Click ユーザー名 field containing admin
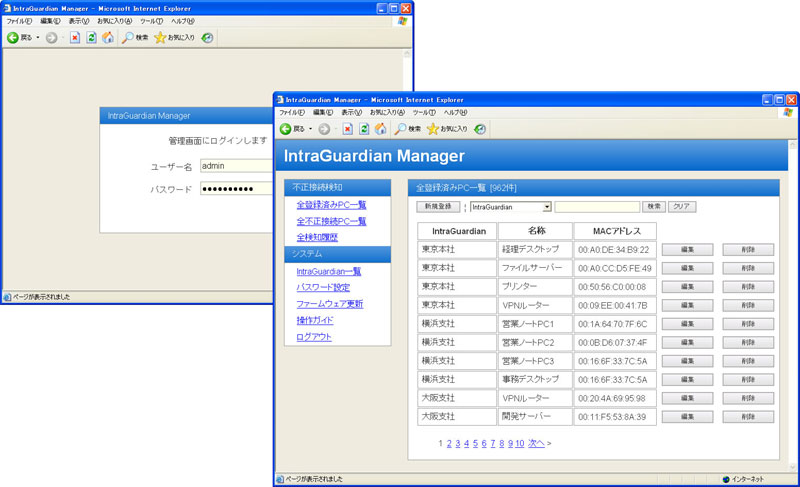This screenshot has height=487, width=800. (x=236, y=166)
